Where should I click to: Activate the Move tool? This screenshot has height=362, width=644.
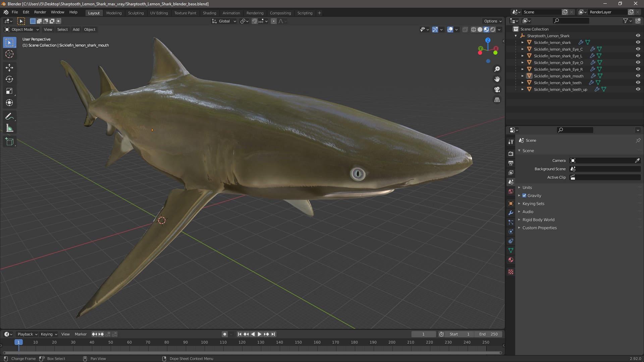coord(9,68)
